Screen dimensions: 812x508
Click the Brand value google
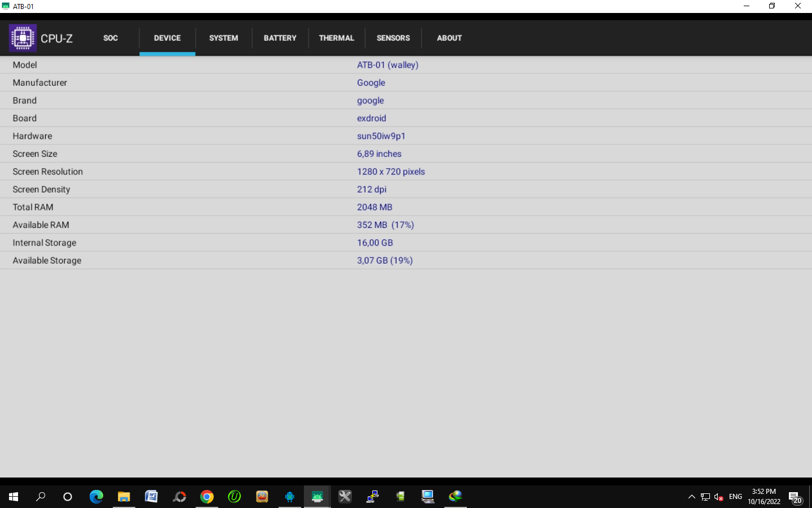tap(370, 100)
